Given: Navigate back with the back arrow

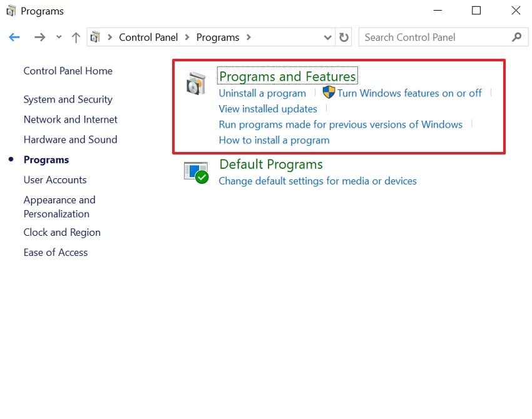Looking at the screenshot, I should pos(14,37).
